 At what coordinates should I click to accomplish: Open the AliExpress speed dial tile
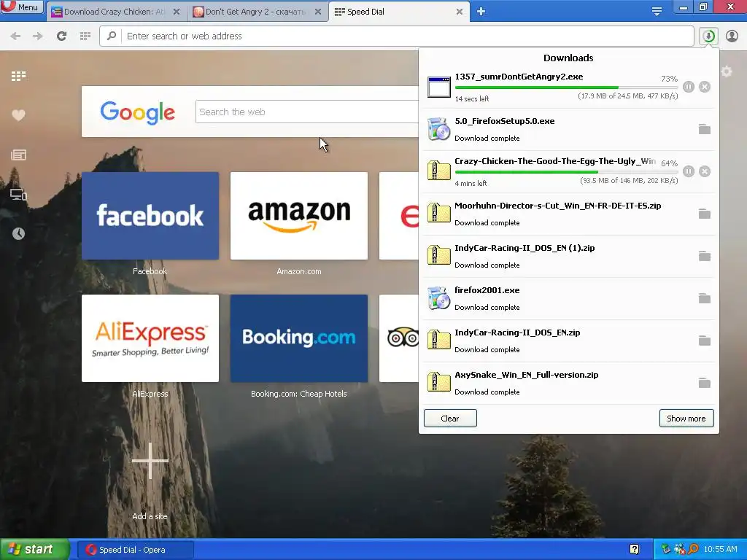(150, 338)
